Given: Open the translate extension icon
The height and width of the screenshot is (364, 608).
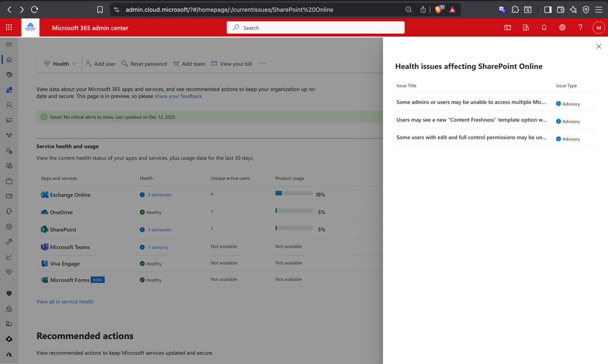Looking at the screenshot, I should (502, 9).
